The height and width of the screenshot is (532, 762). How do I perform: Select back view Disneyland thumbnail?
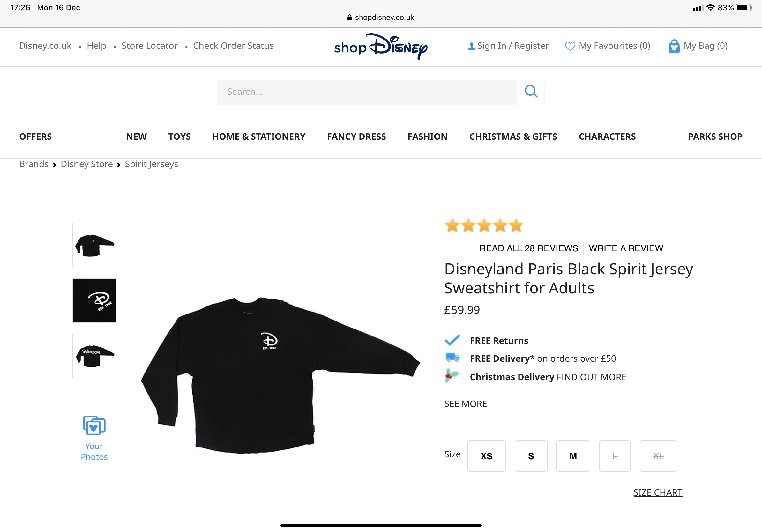click(94, 356)
